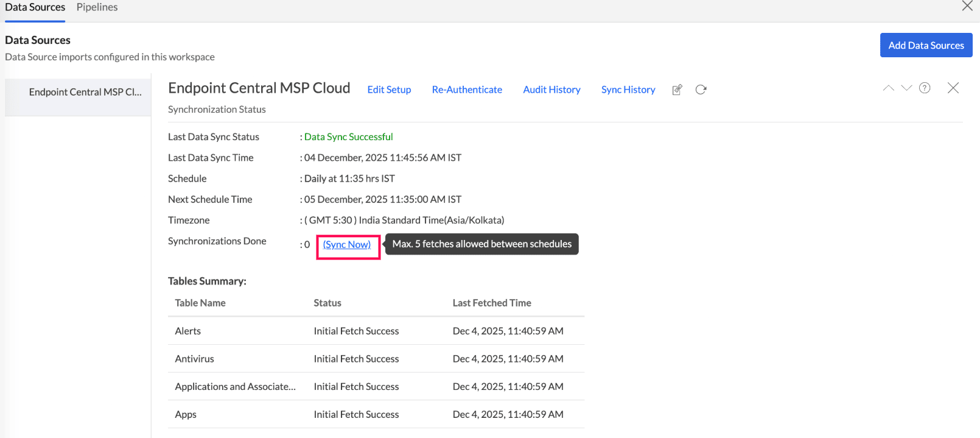The height and width of the screenshot is (438, 980).
Task: Click the Re-Authenticate link
Action: point(467,90)
